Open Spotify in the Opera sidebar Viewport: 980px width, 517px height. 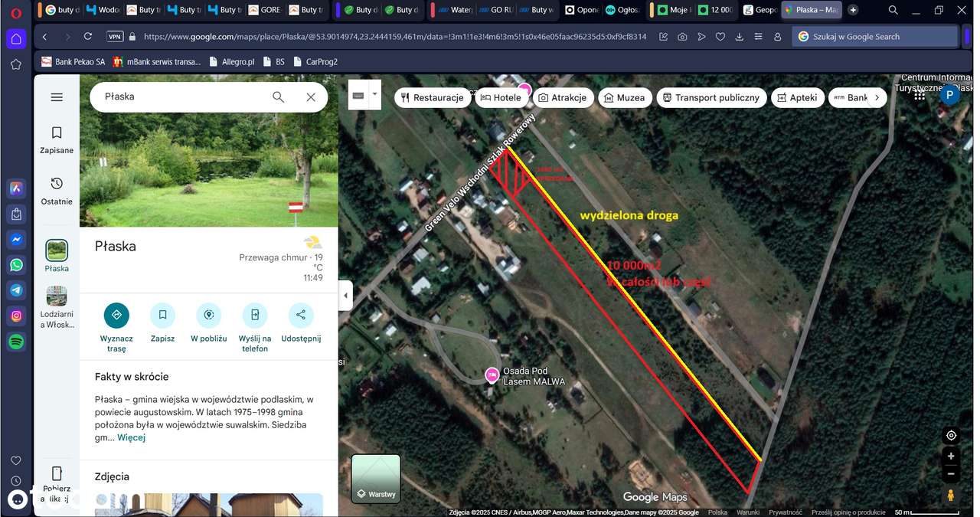pyautogui.click(x=16, y=342)
